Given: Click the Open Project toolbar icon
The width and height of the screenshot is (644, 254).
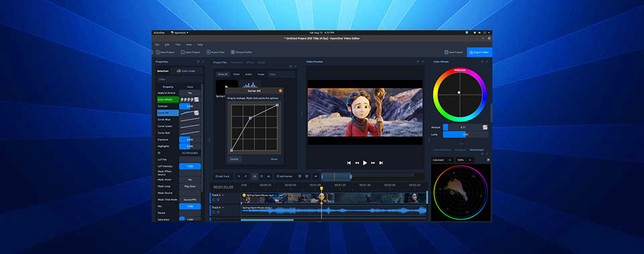Looking at the screenshot, I should pyautogui.click(x=183, y=52).
